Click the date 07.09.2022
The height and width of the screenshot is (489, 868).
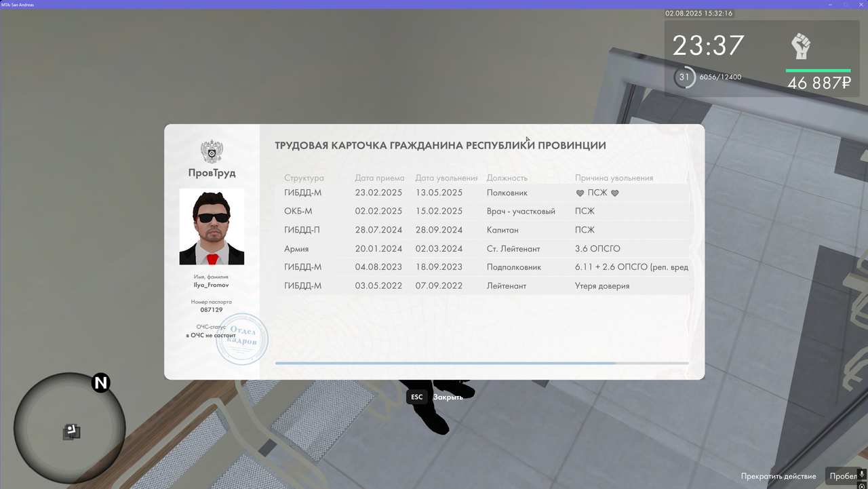439,286
